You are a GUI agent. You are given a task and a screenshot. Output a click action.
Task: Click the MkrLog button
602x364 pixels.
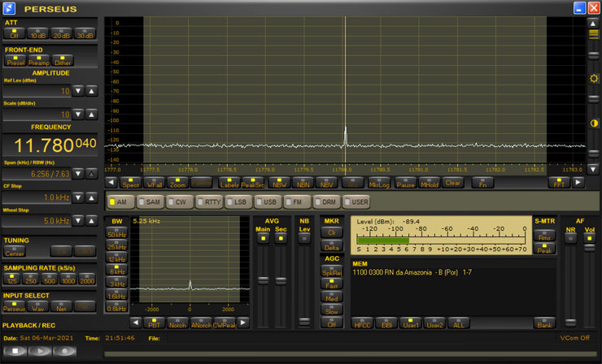[379, 183]
